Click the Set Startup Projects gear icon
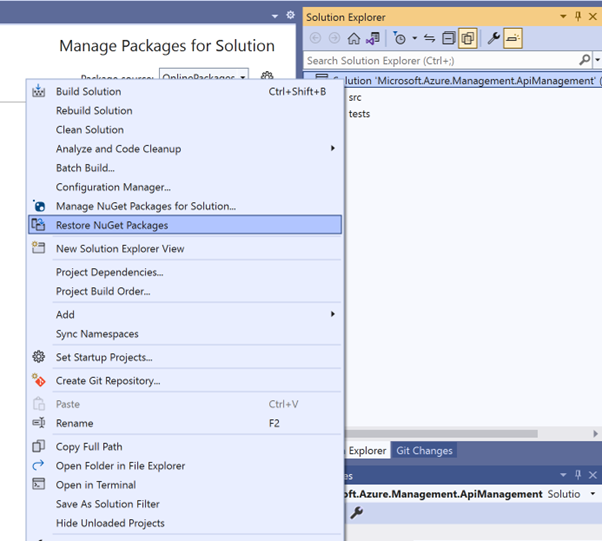 click(38, 357)
